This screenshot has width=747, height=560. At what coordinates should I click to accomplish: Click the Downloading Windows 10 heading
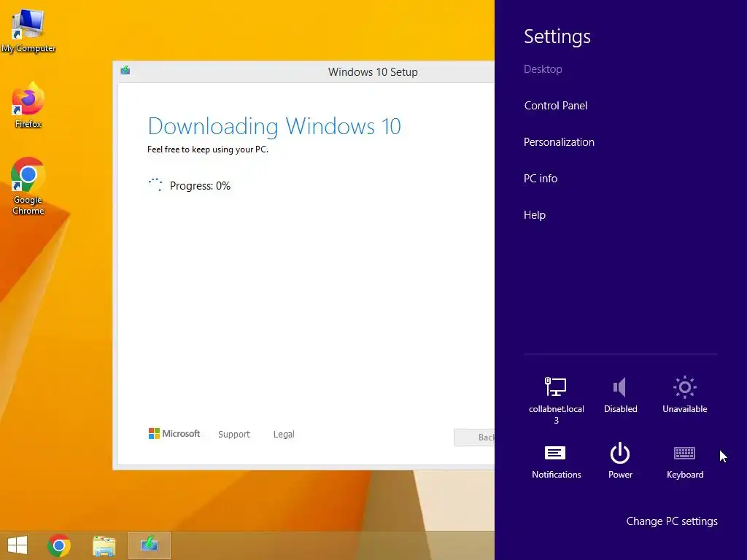(274, 126)
